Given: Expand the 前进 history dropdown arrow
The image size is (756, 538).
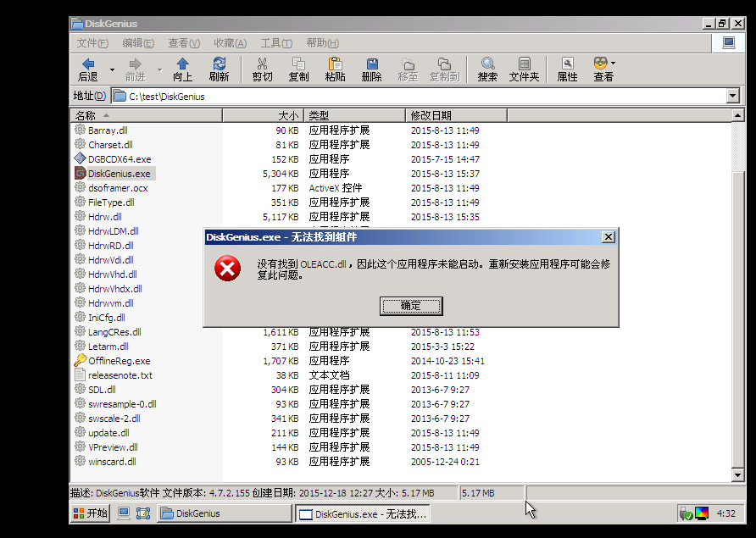Looking at the screenshot, I should pos(159,70).
